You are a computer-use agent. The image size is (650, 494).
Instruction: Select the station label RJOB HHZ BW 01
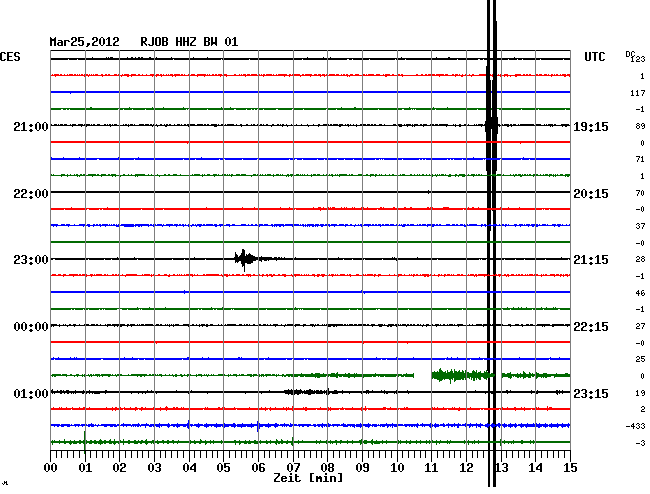189,42
